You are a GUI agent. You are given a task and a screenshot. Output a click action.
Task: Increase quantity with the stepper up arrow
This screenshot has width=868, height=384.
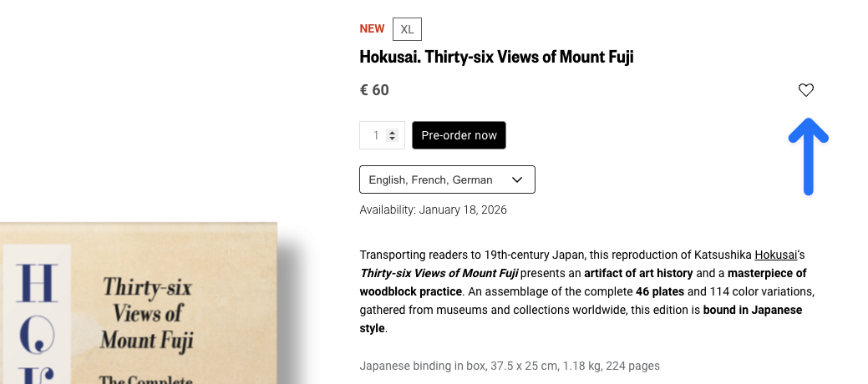pyautogui.click(x=393, y=132)
